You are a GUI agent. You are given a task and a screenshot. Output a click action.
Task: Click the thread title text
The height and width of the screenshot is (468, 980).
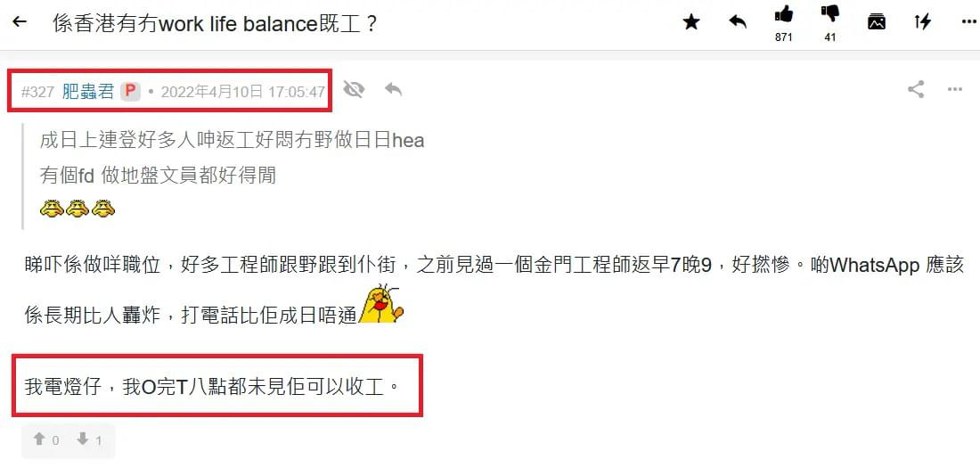[216, 23]
